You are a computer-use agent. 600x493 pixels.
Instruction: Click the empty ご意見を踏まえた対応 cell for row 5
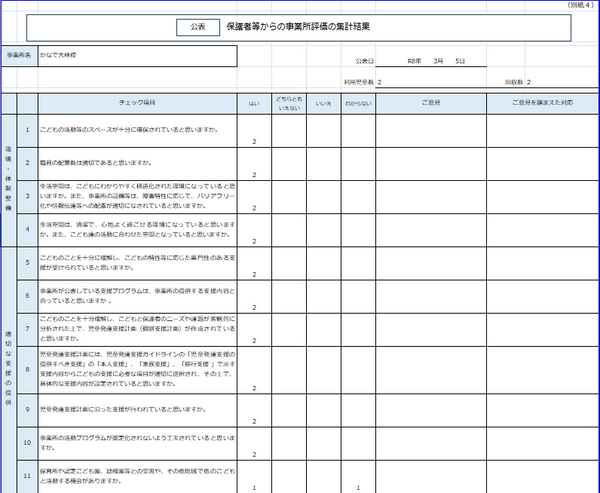[x=543, y=263]
